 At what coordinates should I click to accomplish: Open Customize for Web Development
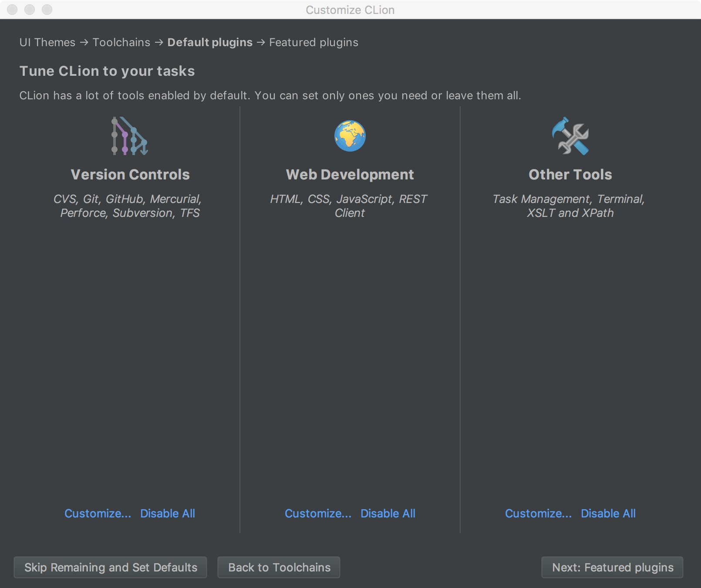click(318, 514)
